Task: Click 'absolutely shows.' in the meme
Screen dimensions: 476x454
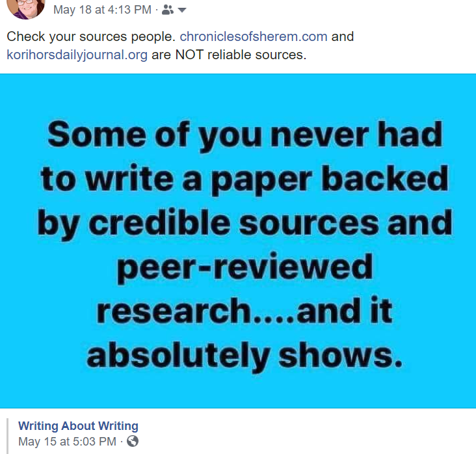Action: [245, 356]
